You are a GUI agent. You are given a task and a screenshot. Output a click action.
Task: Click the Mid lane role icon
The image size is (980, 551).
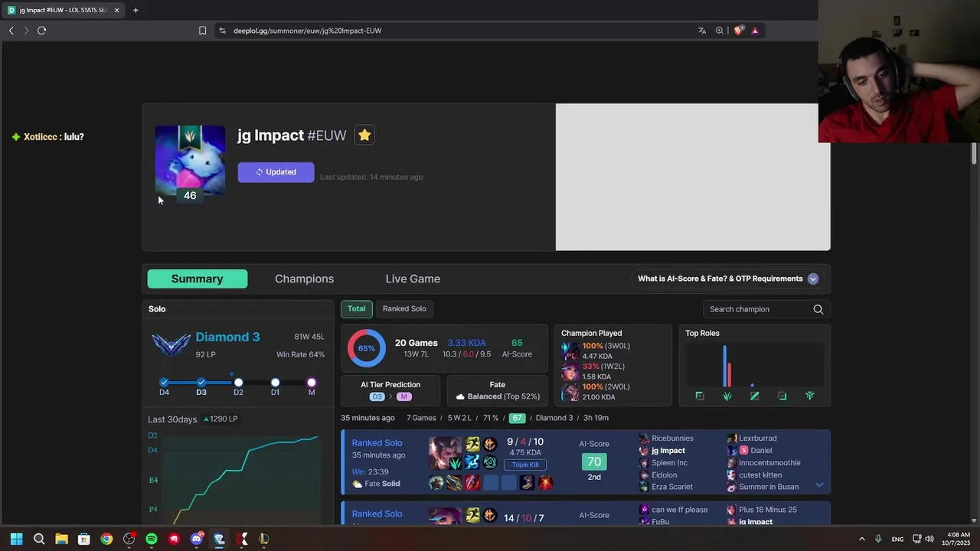(754, 396)
